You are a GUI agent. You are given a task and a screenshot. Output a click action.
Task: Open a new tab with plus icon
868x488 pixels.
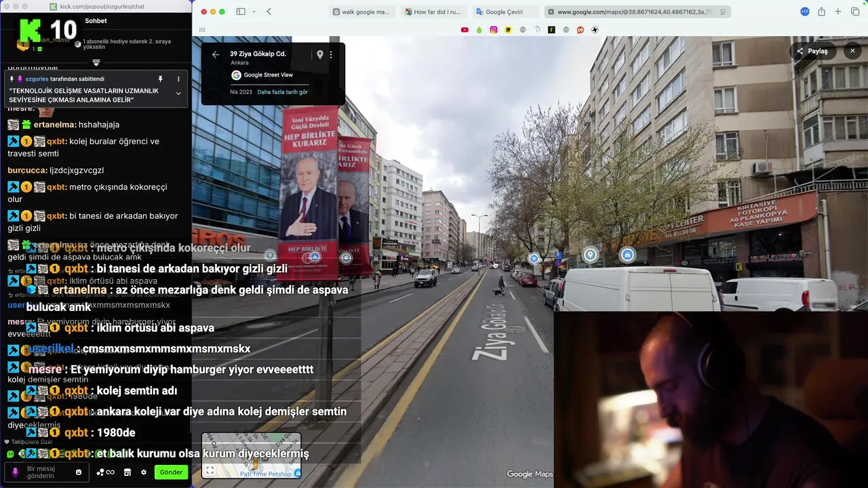[x=838, y=12]
